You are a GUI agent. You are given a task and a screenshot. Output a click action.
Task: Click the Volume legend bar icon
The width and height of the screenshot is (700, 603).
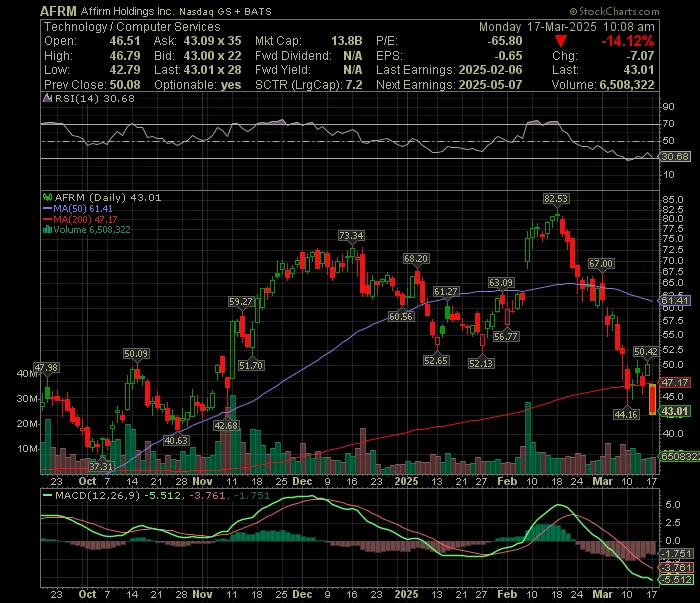click(47, 230)
